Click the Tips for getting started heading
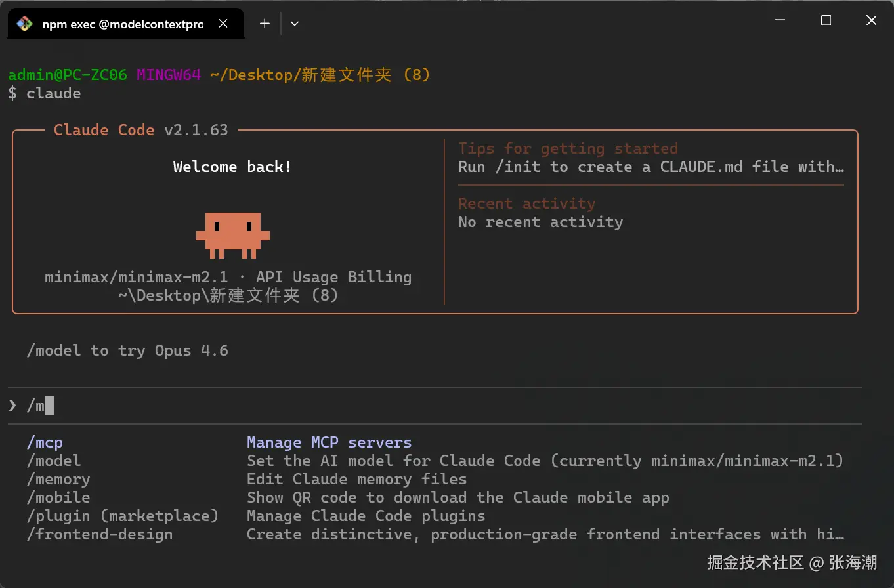 [568, 148]
